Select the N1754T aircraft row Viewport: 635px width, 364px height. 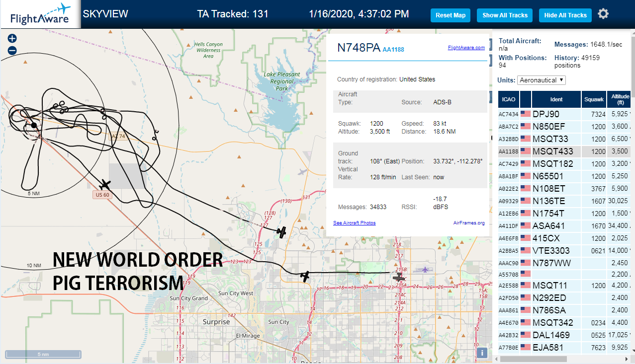565,213
